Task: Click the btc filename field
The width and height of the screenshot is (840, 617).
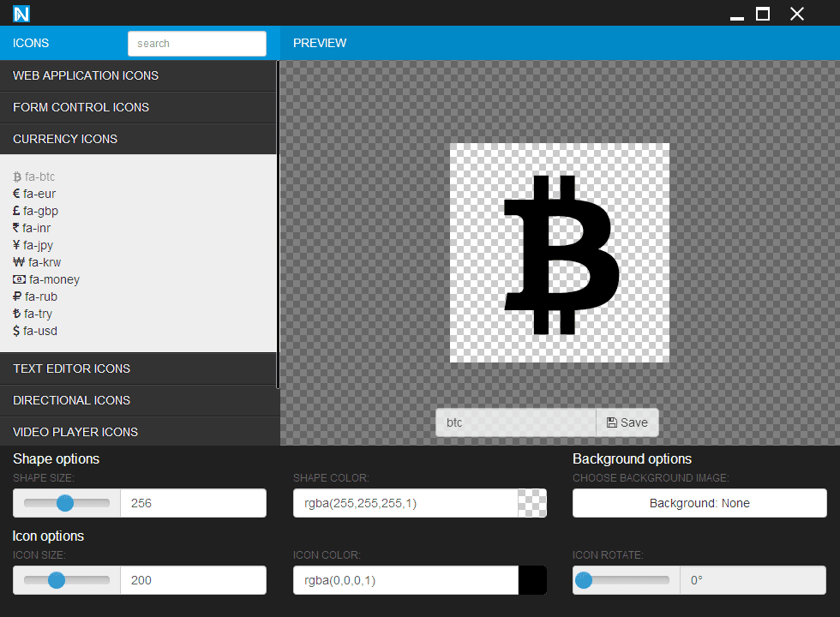Action: (x=516, y=422)
